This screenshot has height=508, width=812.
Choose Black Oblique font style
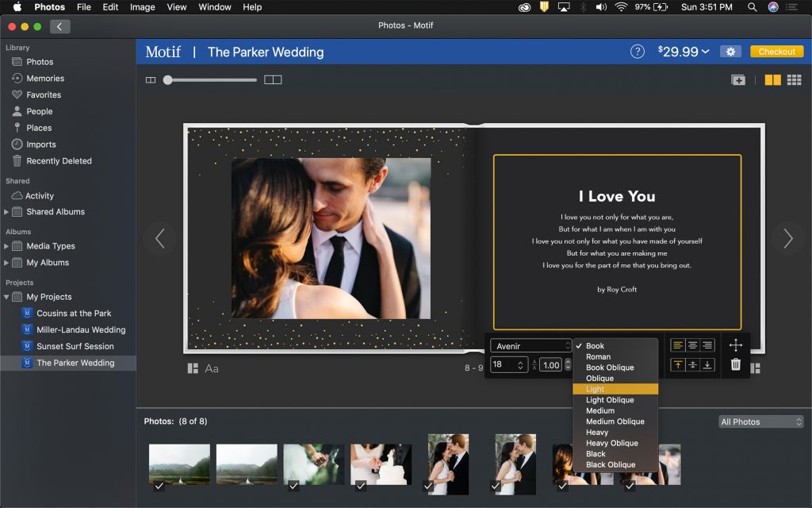(x=615, y=465)
